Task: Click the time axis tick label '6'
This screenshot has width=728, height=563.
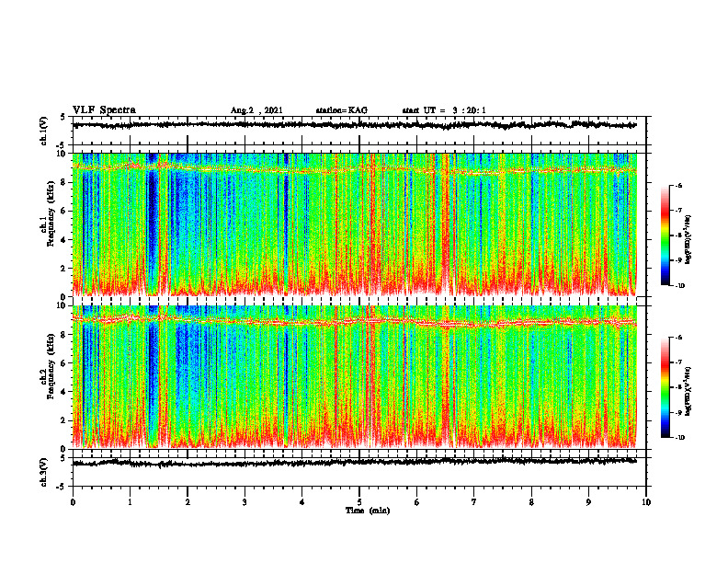Action: click(417, 502)
